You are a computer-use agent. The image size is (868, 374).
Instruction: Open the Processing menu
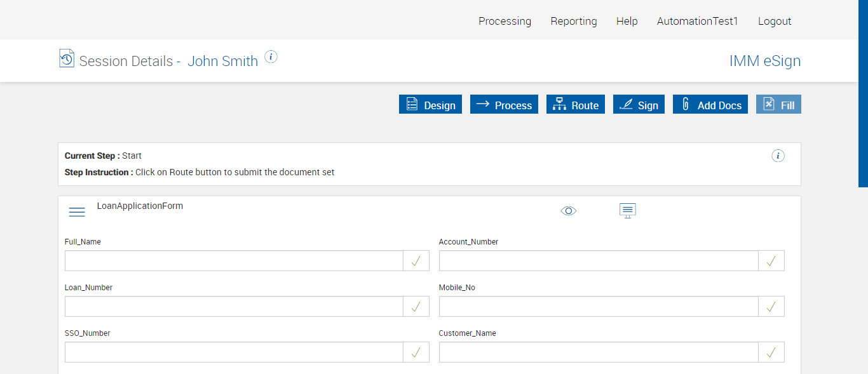[505, 21]
